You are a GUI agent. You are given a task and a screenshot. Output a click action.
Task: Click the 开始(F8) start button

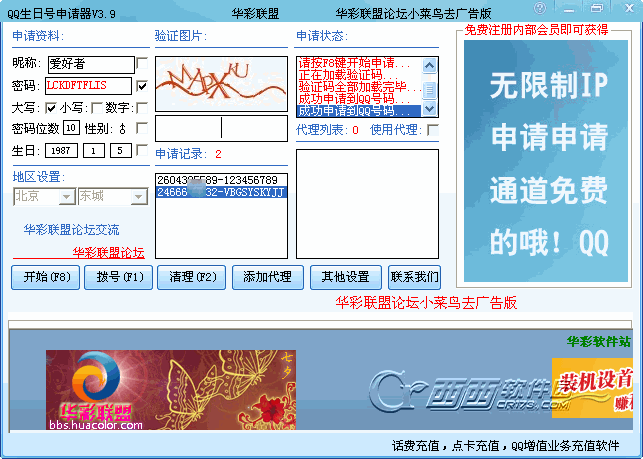pyautogui.click(x=46, y=277)
